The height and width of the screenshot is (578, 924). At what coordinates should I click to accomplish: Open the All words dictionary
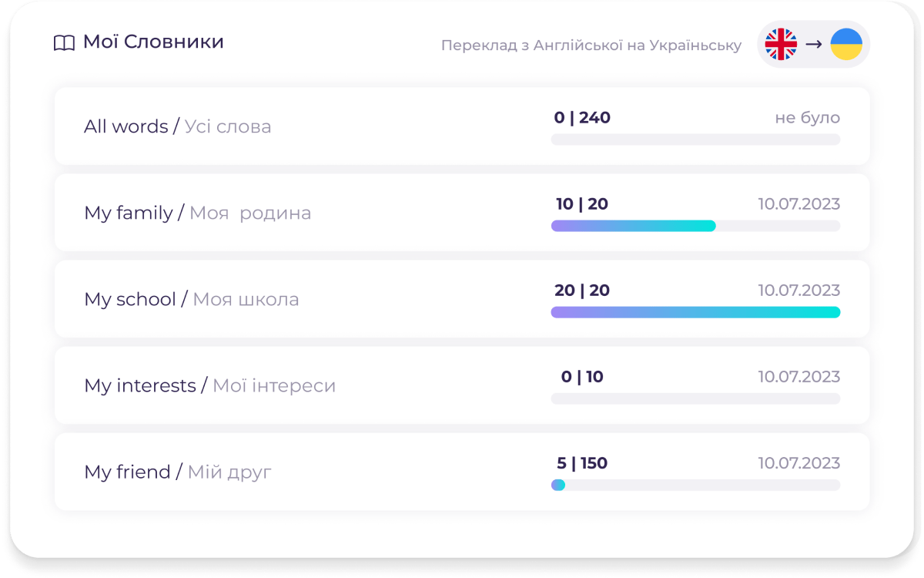pyautogui.click(x=177, y=126)
